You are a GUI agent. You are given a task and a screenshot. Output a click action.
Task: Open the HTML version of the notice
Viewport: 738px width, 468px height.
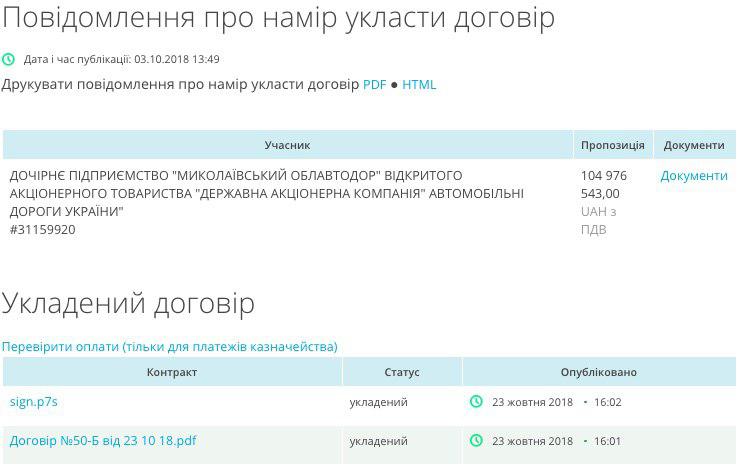pyautogui.click(x=419, y=85)
